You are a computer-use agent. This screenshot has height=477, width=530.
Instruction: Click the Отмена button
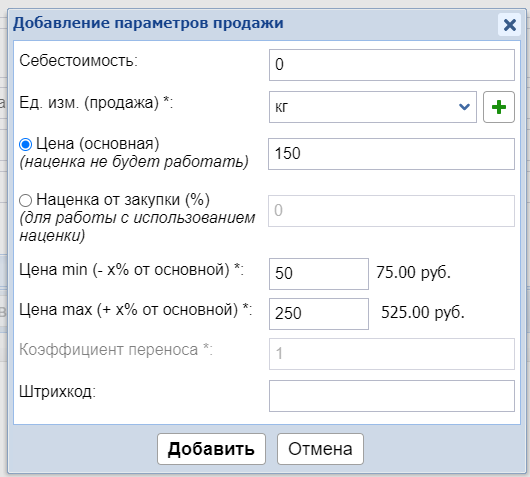(320, 449)
